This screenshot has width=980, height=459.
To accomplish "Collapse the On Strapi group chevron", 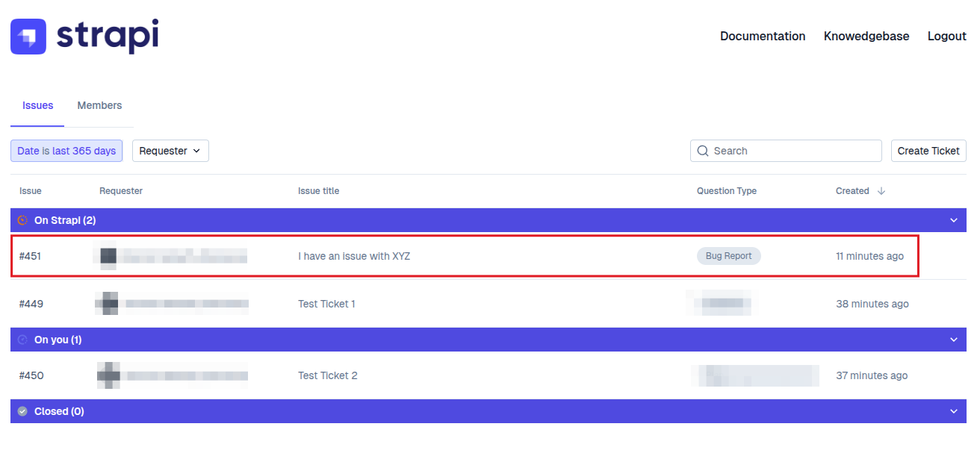I will click(x=953, y=220).
